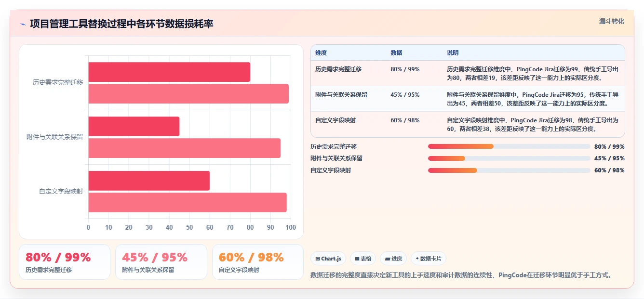Click the 附件与关联关系保留 progress bar

[509, 158]
